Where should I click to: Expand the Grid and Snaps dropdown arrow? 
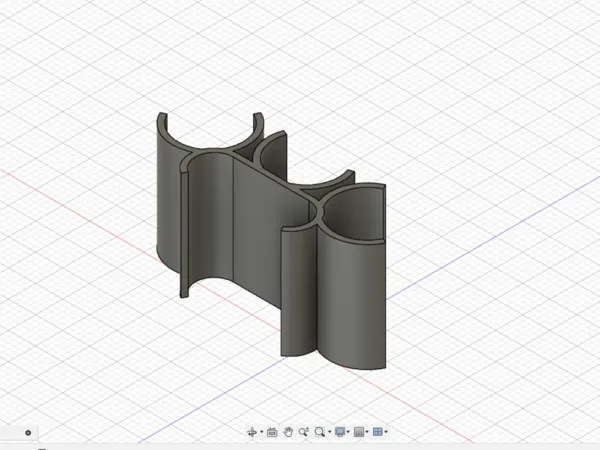367,432
